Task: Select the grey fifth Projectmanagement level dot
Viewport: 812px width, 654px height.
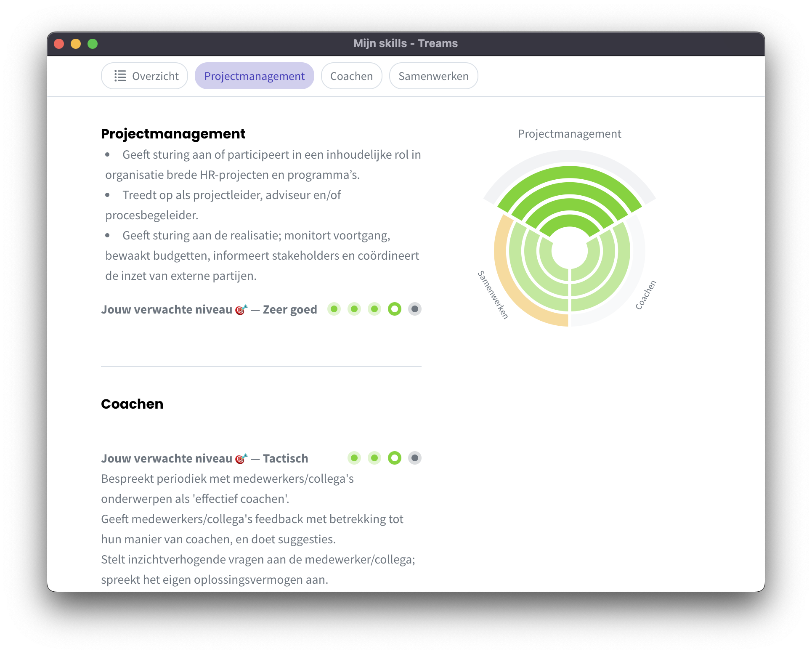Action: [x=415, y=309]
